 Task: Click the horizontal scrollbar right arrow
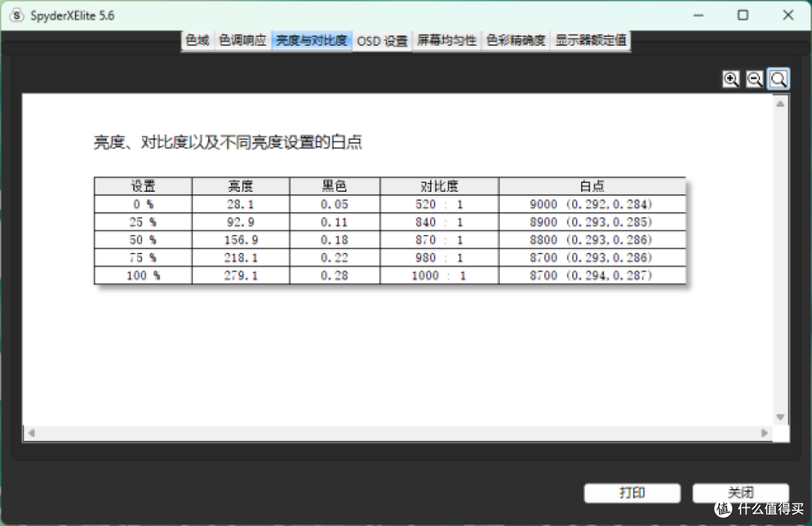click(765, 433)
